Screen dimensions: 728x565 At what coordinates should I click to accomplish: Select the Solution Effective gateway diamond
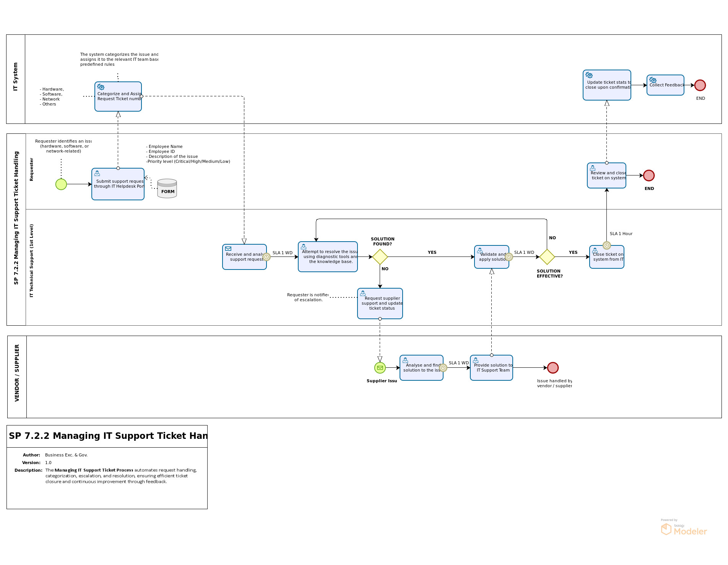click(547, 257)
